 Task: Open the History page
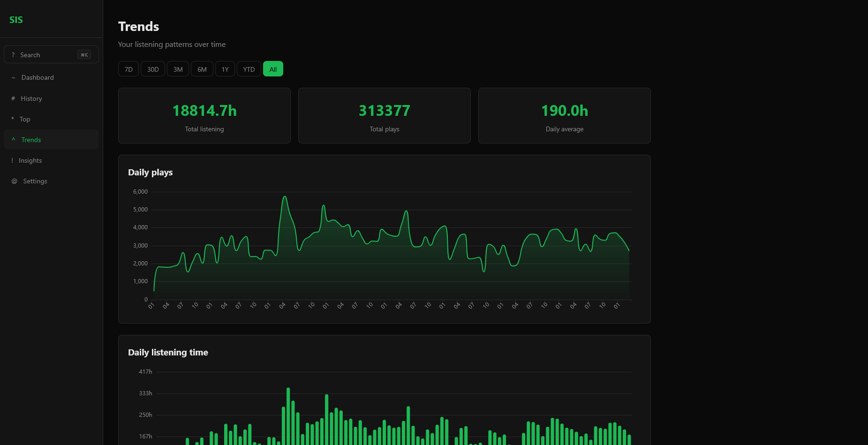point(31,98)
